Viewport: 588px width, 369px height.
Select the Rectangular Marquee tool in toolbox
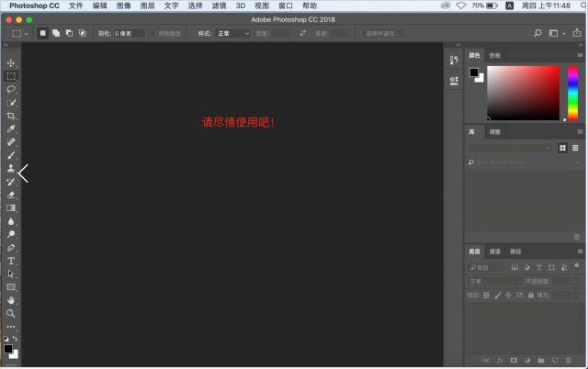pos(11,76)
